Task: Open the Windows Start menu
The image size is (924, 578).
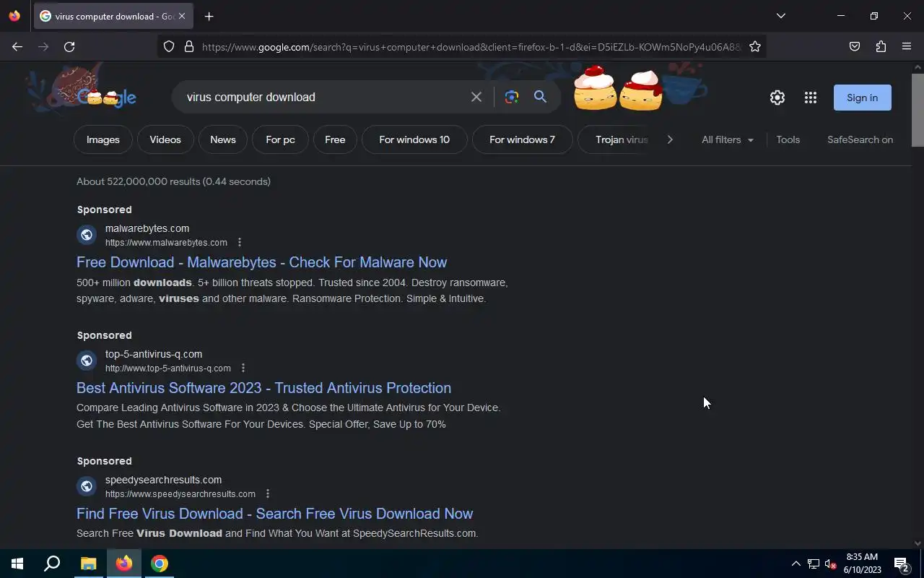Action: click(17, 564)
